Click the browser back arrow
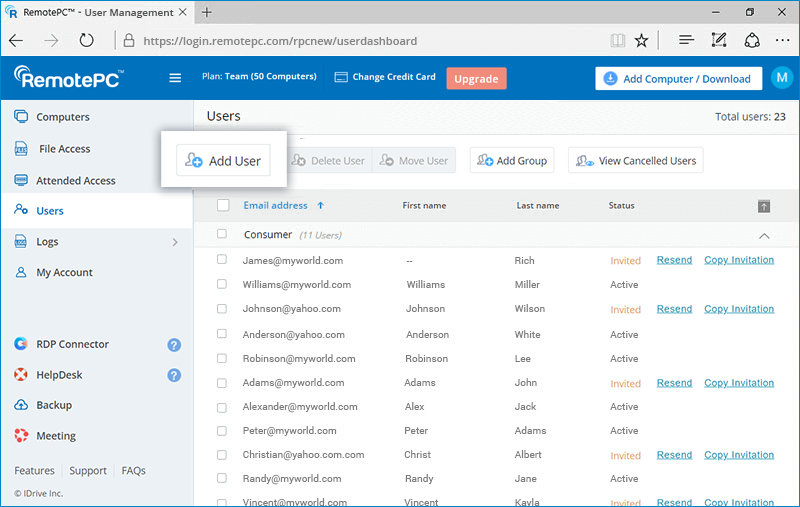The width and height of the screenshot is (800, 507). [16, 40]
